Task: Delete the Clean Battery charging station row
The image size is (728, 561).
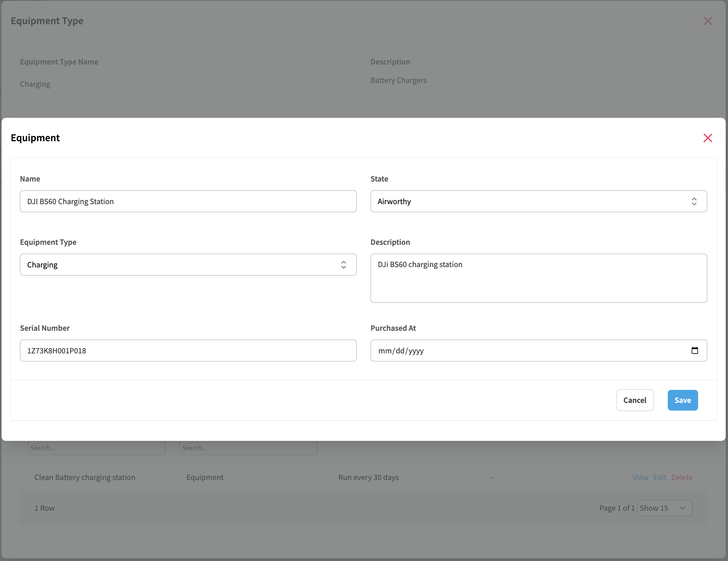Action: point(682,477)
